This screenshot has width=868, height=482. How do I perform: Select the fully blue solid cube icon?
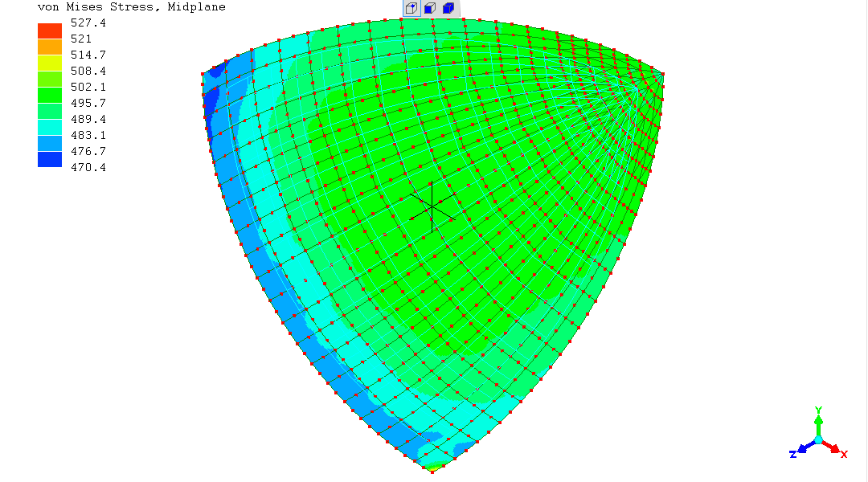pos(448,9)
